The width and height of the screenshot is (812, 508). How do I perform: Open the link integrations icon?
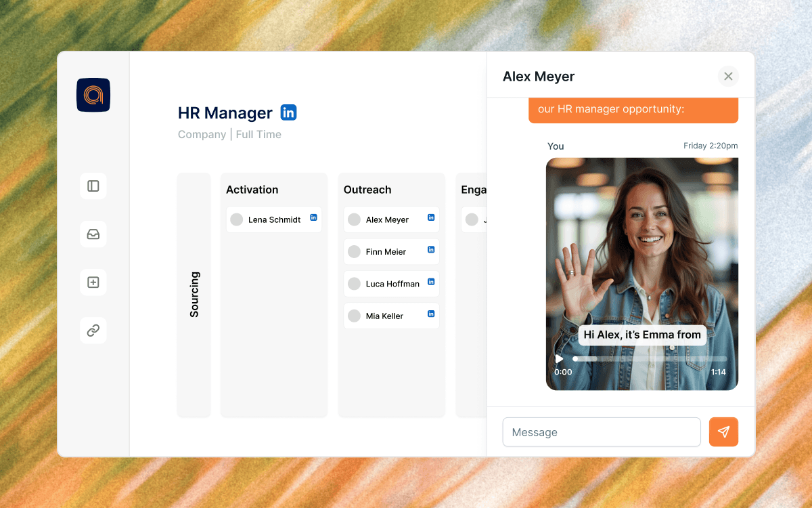click(93, 331)
